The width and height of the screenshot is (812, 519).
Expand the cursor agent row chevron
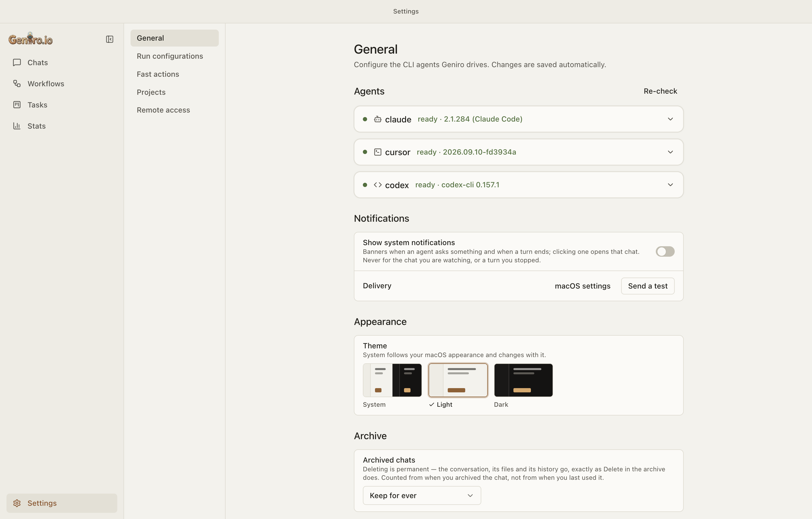[x=670, y=152]
